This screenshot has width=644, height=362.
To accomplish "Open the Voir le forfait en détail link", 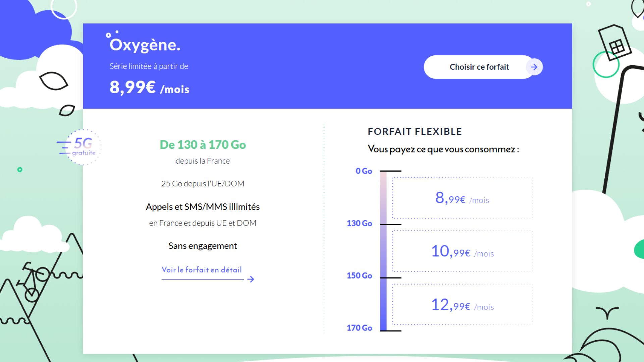I will tap(202, 270).
